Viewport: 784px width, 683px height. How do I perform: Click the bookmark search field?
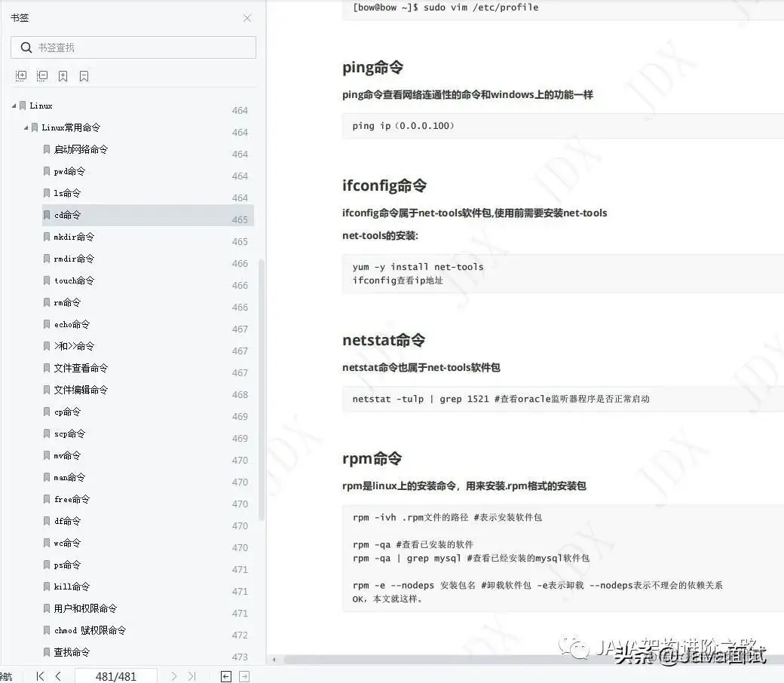133,47
